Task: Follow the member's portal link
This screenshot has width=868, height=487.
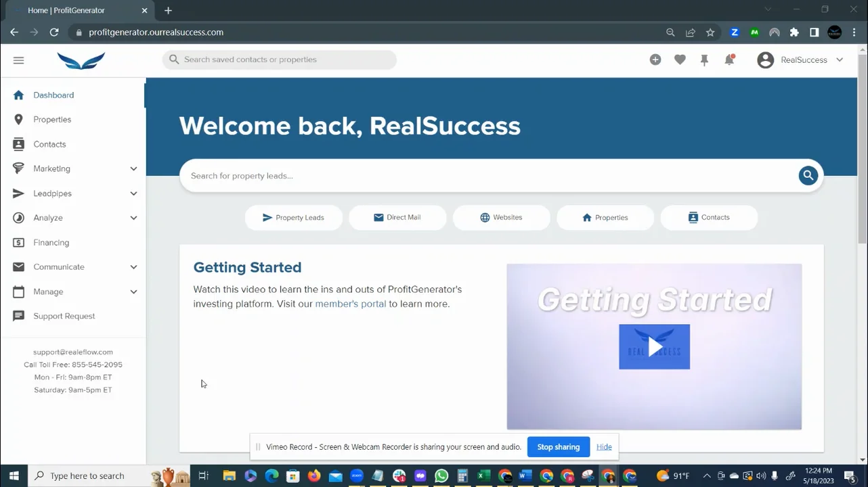Action: coord(351,304)
